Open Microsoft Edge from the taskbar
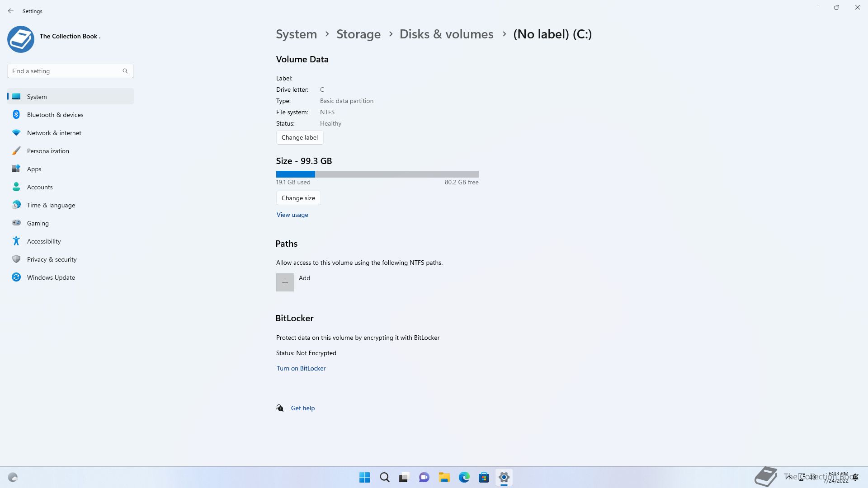Image resolution: width=868 pixels, height=488 pixels. click(464, 477)
